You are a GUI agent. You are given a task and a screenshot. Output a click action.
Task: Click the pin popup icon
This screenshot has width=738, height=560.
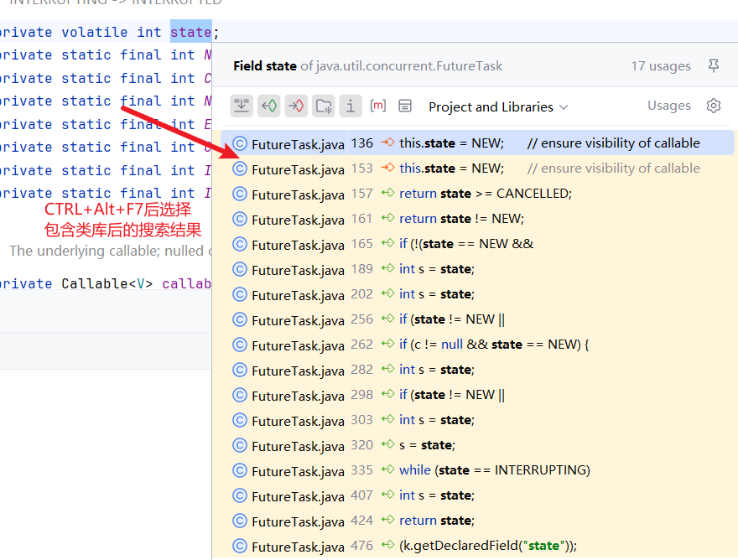point(714,65)
